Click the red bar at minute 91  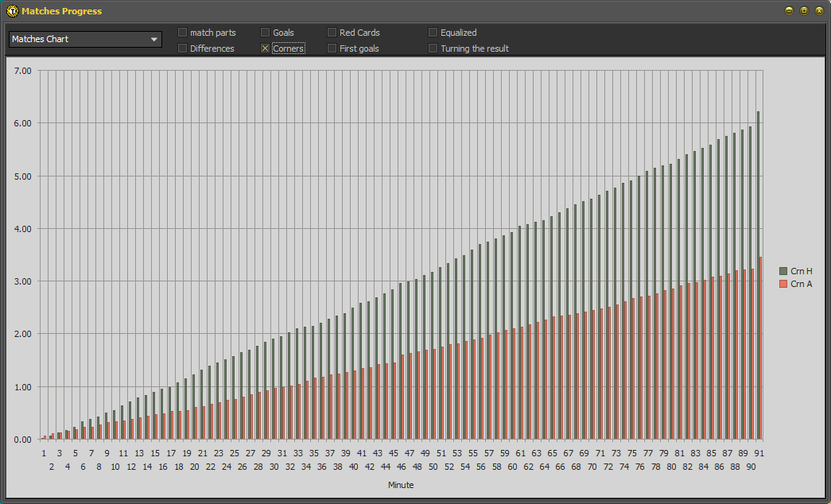(761, 348)
